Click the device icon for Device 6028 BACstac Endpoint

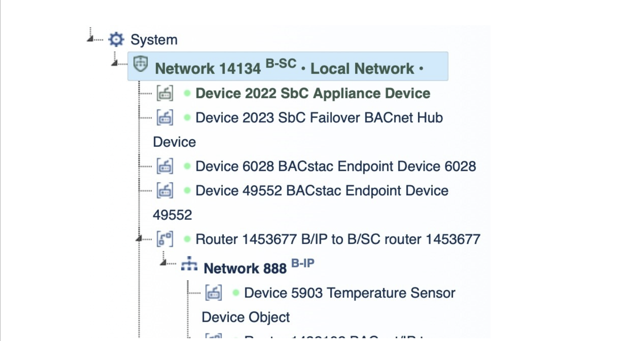(166, 166)
